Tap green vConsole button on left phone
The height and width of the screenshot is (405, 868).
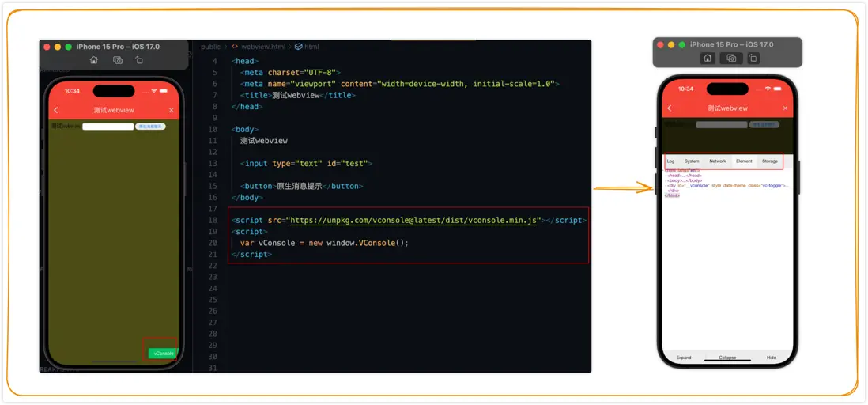pyautogui.click(x=164, y=353)
